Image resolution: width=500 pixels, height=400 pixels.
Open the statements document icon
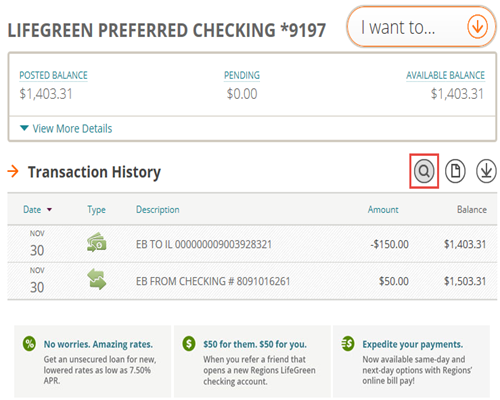click(x=455, y=171)
